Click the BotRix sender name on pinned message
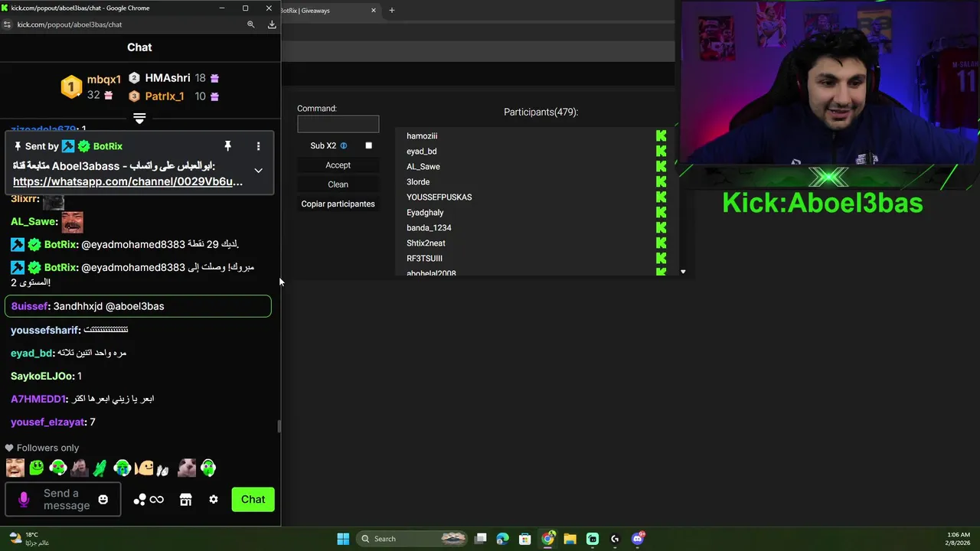Screen dimensions: 980x551 (108, 146)
